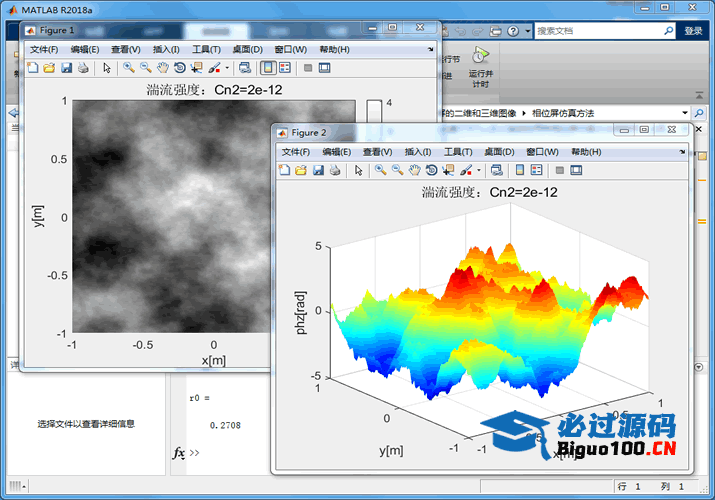Image resolution: width=715 pixels, height=500 pixels.
Task: Select Brush data tool in Figure 1
Action: pyautogui.click(x=214, y=68)
